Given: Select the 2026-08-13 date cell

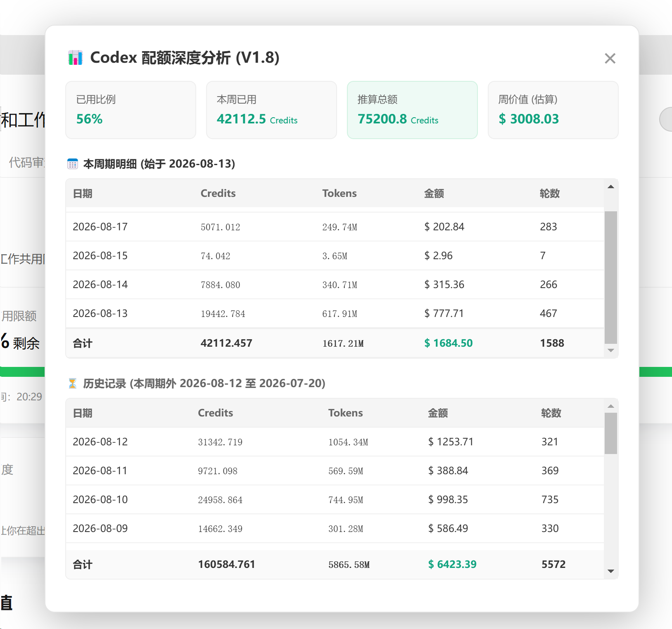Looking at the screenshot, I should (100, 313).
